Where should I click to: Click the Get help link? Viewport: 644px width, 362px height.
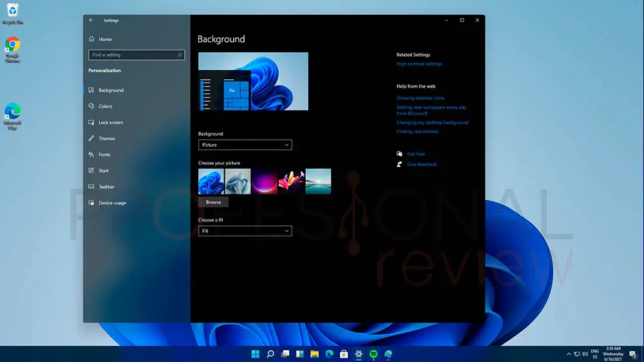[416, 154]
